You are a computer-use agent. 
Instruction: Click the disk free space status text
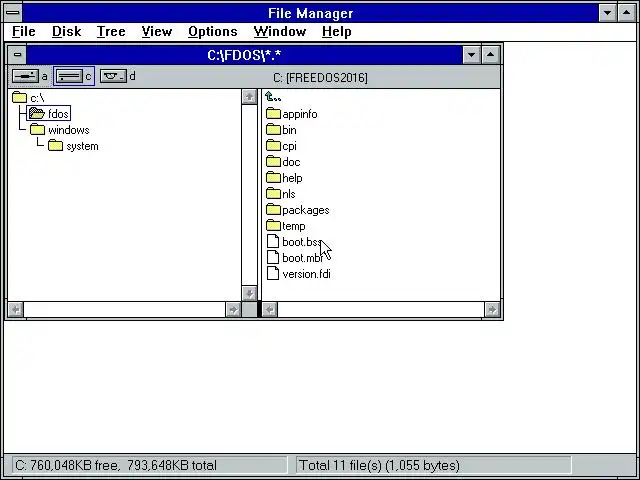(x=116, y=465)
